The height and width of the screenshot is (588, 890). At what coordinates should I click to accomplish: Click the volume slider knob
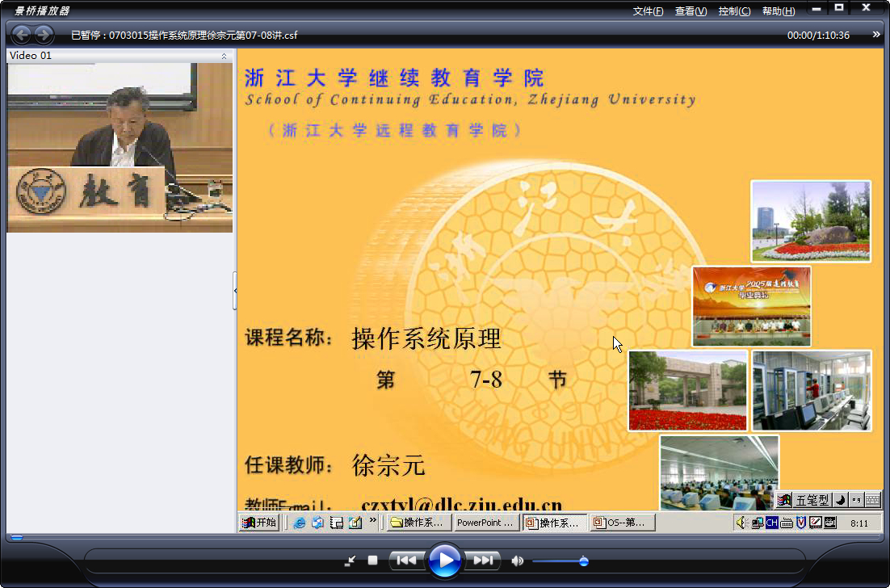tap(583, 561)
